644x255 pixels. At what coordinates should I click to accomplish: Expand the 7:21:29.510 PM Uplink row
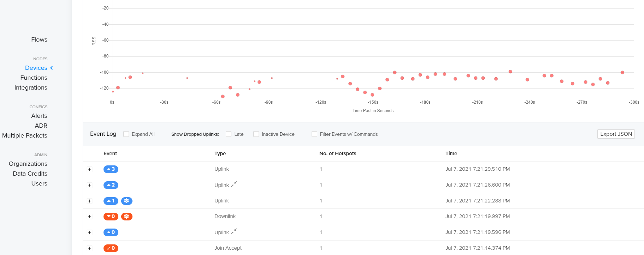pyautogui.click(x=89, y=169)
